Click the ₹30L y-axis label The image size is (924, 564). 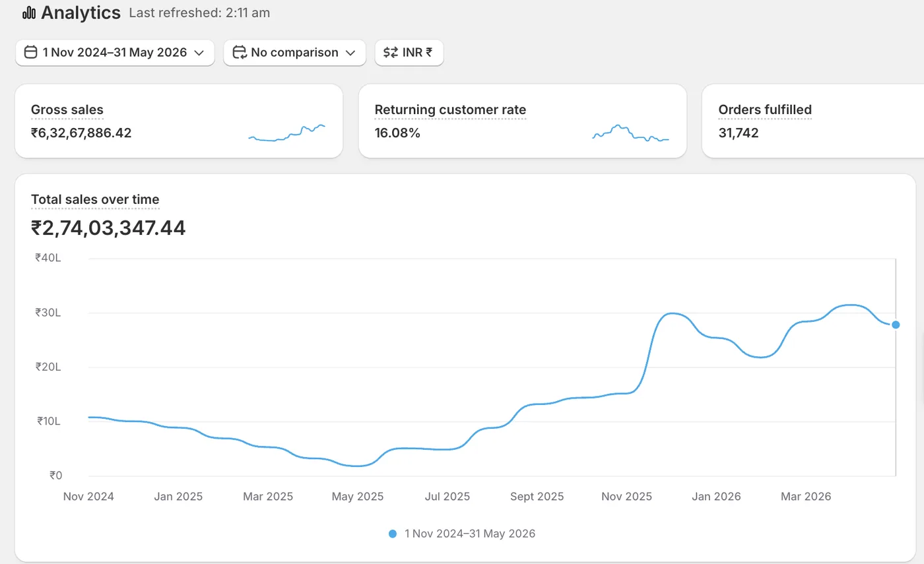[48, 313]
